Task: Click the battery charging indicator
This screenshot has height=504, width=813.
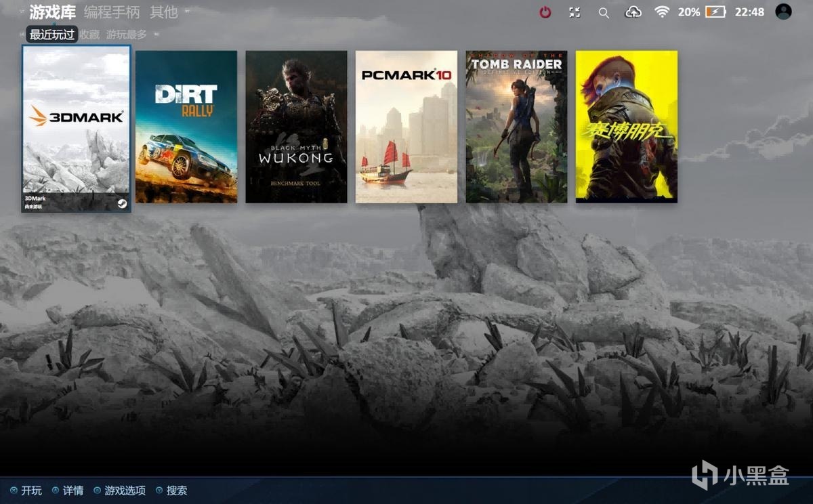Action: tap(715, 12)
